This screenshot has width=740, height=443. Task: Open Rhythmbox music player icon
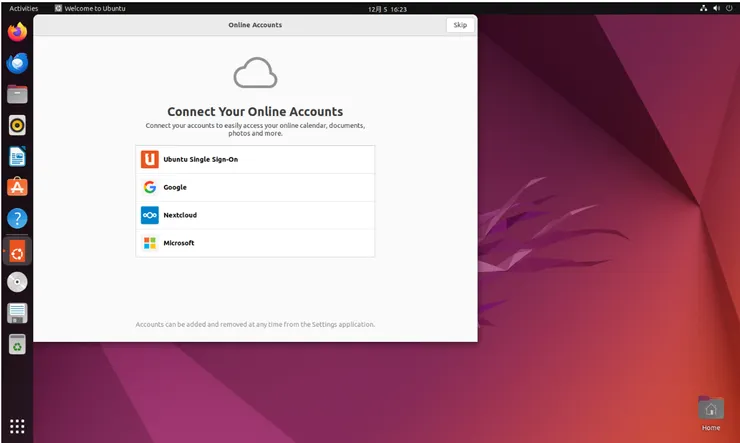[x=17, y=125]
